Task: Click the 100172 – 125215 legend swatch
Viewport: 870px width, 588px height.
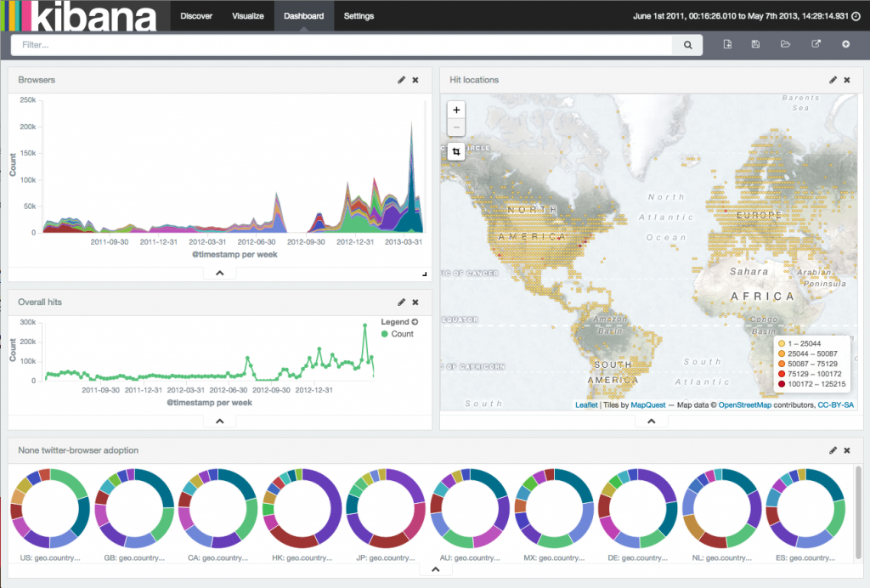Action: tap(782, 384)
